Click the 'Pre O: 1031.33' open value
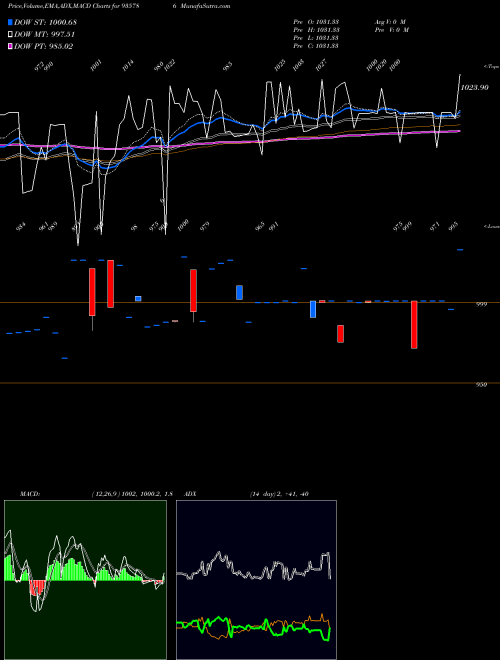Screen dimensions: 500x660 click(x=316, y=21)
